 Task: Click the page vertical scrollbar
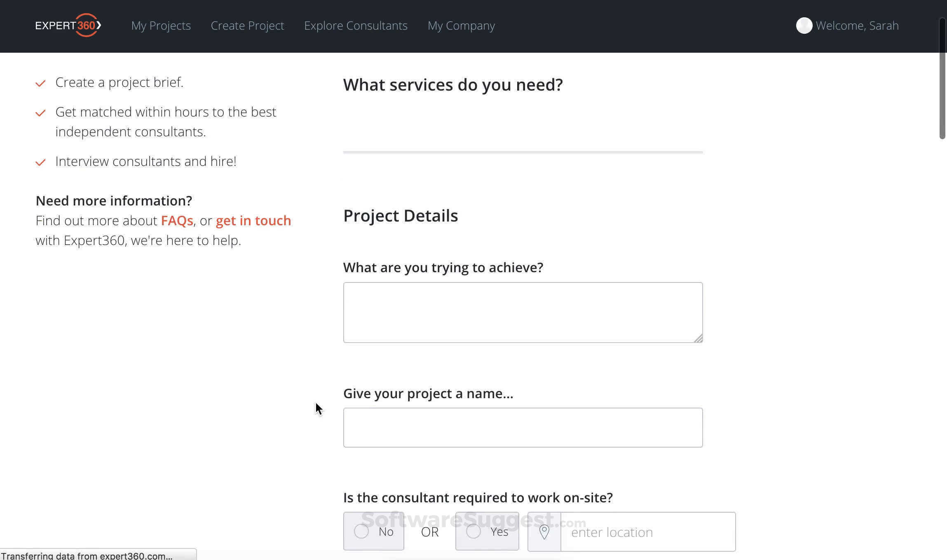pyautogui.click(x=942, y=78)
